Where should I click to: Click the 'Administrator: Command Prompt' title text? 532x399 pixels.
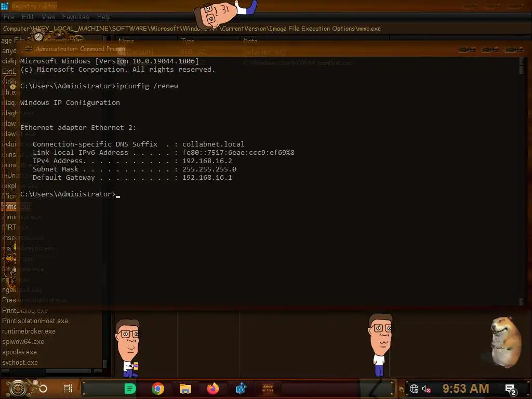click(81, 49)
